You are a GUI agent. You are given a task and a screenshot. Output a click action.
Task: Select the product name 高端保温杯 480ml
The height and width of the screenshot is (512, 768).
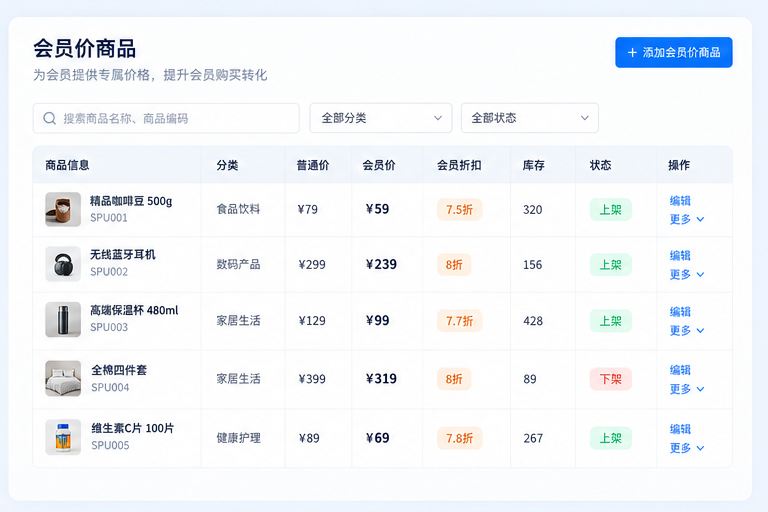134,310
